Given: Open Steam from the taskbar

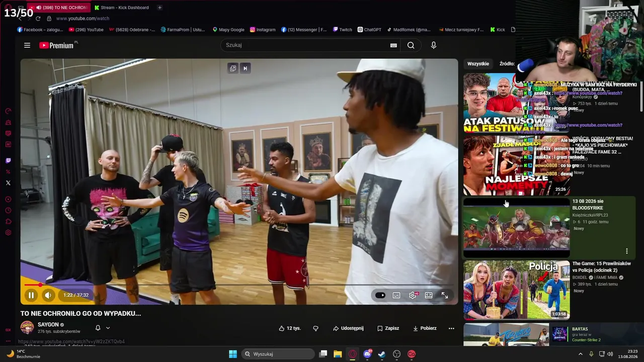Looking at the screenshot, I should pyautogui.click(x=382, y=354).
